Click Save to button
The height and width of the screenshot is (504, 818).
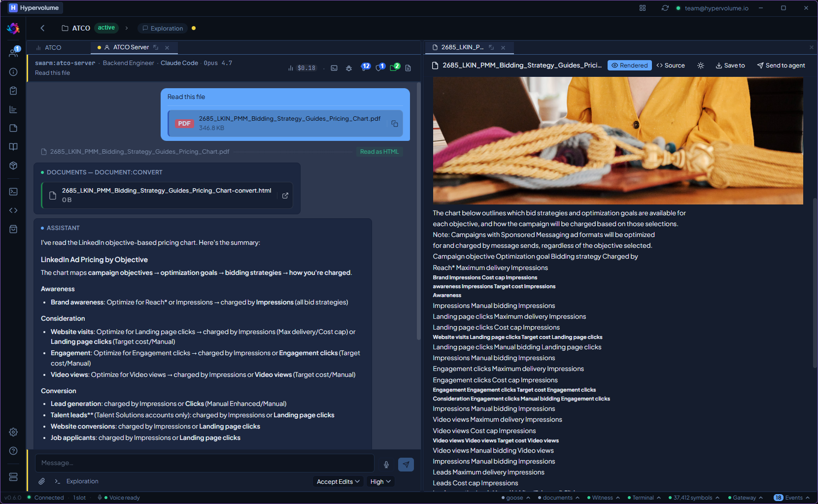click(x=730, y=66)
